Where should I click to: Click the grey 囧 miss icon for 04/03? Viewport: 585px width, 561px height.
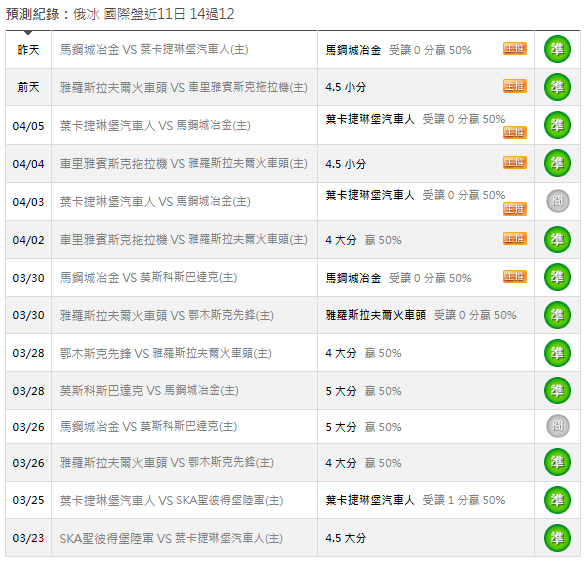click(x=557, y=201)
